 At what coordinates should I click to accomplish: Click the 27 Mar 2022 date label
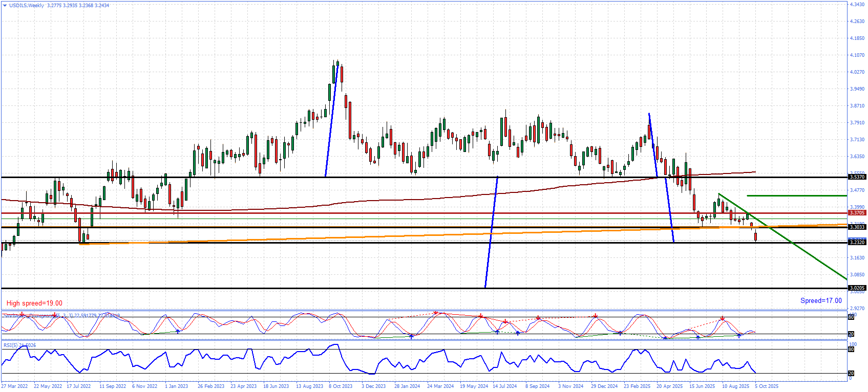click(14, 386)
